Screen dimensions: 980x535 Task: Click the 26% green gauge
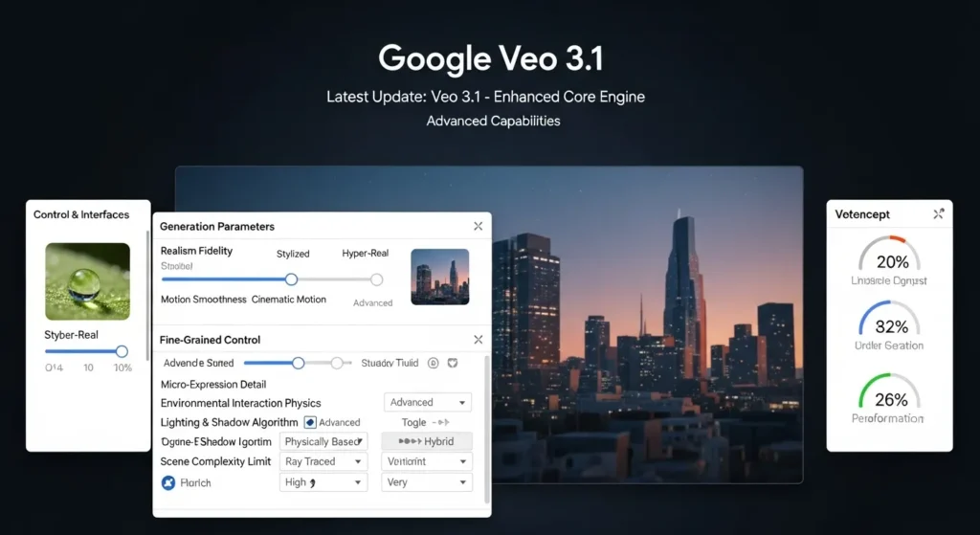889,391
